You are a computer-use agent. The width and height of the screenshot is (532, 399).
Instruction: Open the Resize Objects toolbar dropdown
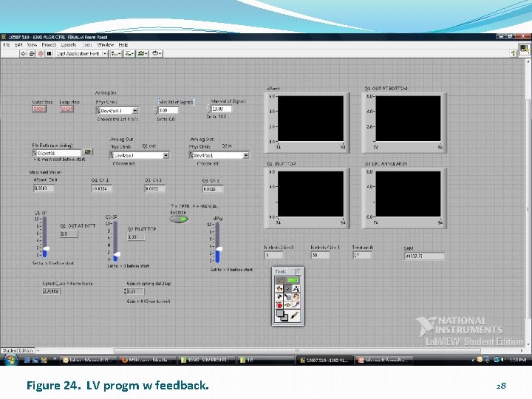(x=143, y=54)
